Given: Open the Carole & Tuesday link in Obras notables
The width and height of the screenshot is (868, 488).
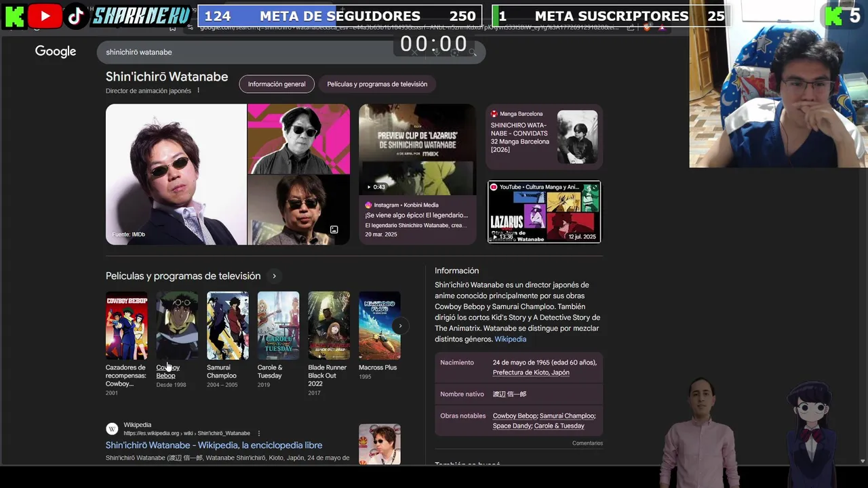Looking at the screenshot, I should [x=559, y=426].
